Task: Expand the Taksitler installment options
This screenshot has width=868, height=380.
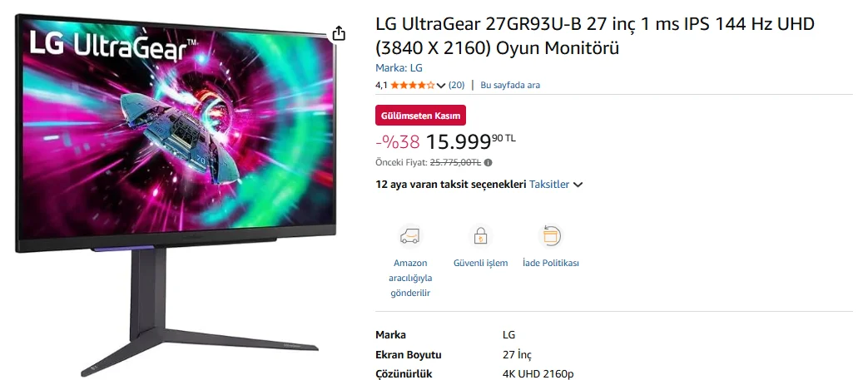Action: [x=556, y=185]
